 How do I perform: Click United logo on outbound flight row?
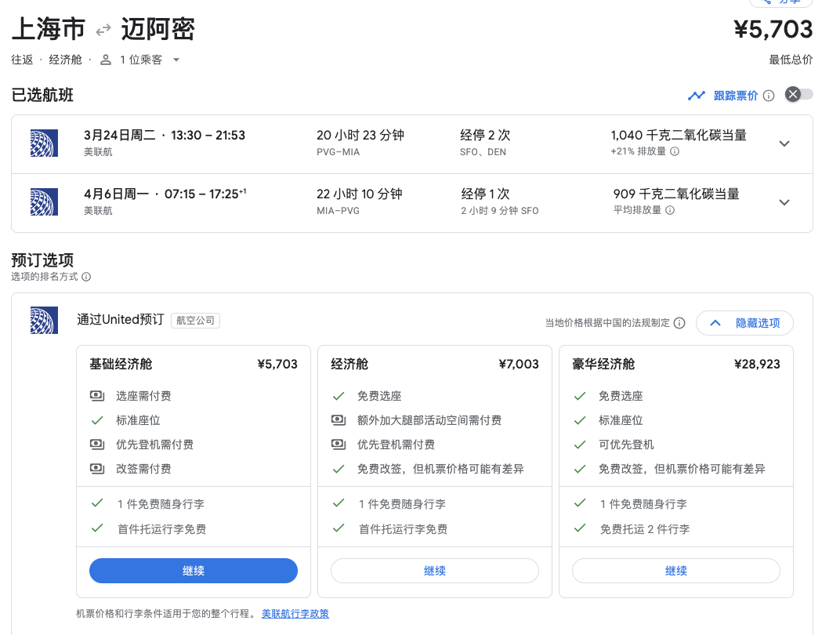[x=44, y=143]
